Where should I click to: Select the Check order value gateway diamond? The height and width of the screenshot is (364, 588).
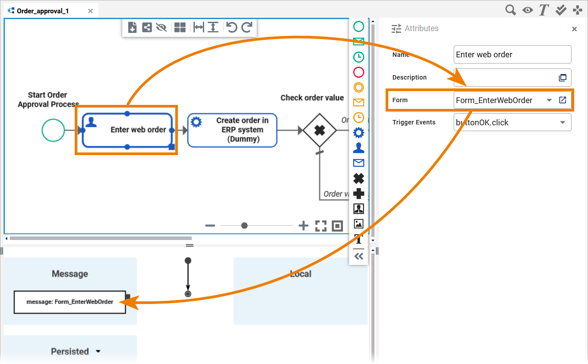pyautogui.click(x=319, y=130)
